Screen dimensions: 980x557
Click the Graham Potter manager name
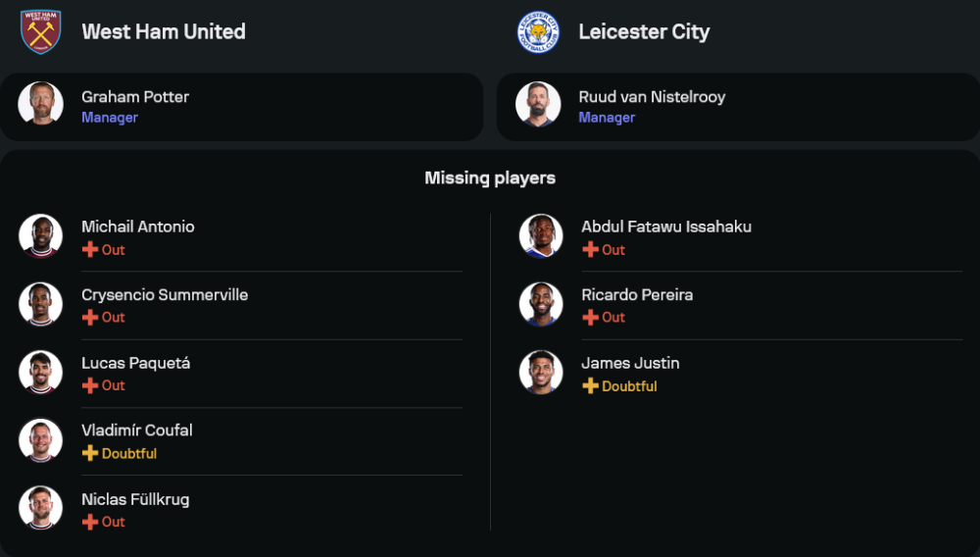pyautogui.click(x=135, y=97)
